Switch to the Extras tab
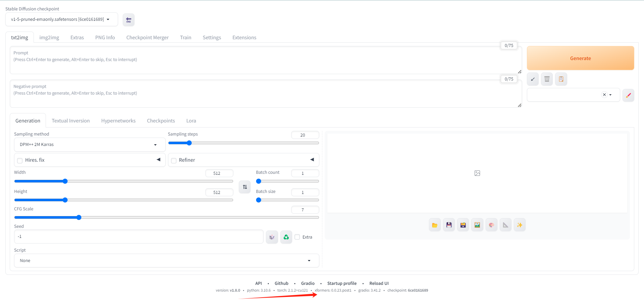 pyautogui.click(x=77, y=38)
